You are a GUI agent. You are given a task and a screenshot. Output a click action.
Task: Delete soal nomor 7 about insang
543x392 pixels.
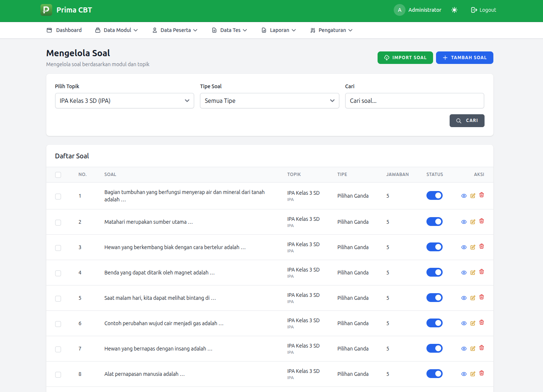[481, 348]
